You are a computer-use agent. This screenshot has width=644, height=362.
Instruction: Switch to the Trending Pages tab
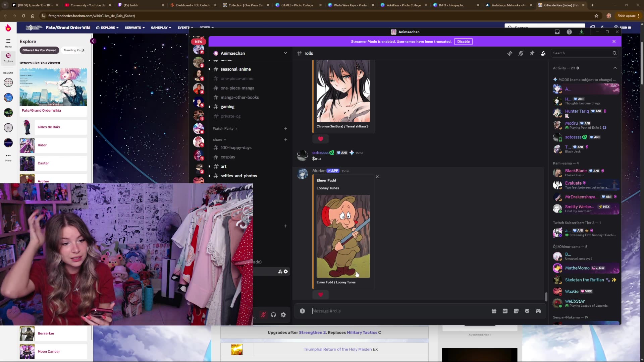(x=73, y=50)
